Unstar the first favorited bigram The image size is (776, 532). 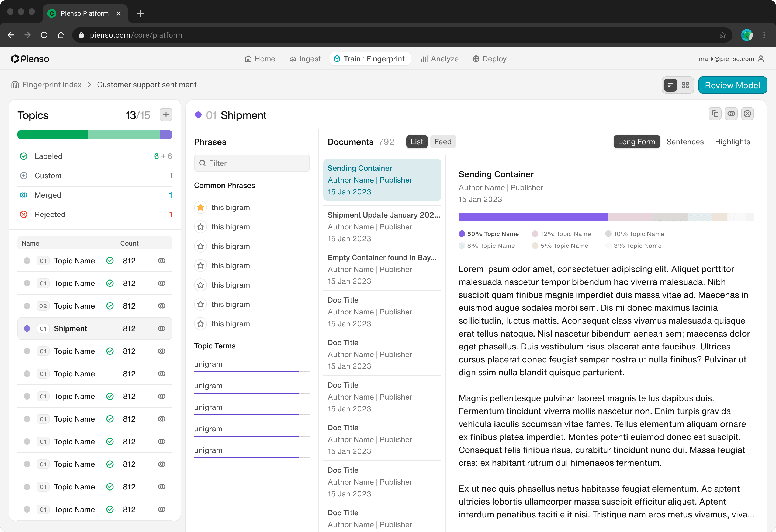200,208
